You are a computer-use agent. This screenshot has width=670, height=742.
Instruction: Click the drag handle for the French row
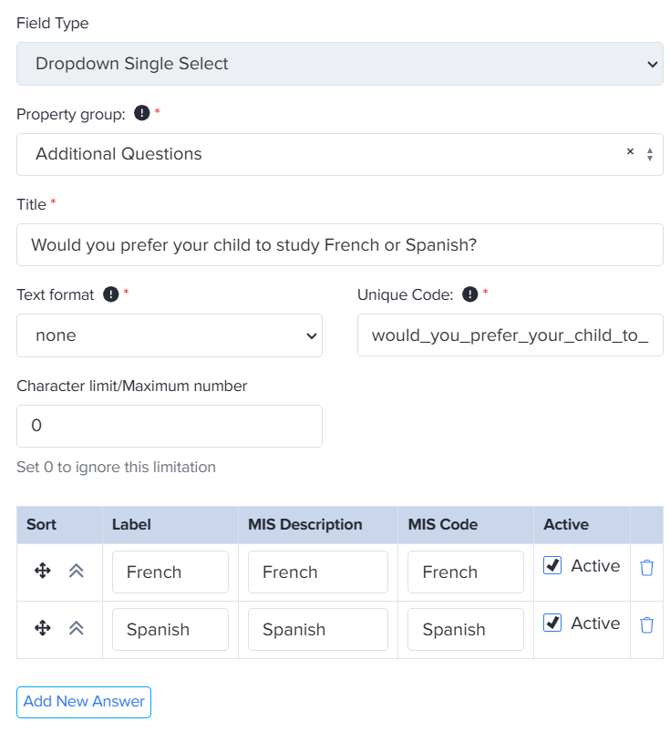(x=42, y=571)
